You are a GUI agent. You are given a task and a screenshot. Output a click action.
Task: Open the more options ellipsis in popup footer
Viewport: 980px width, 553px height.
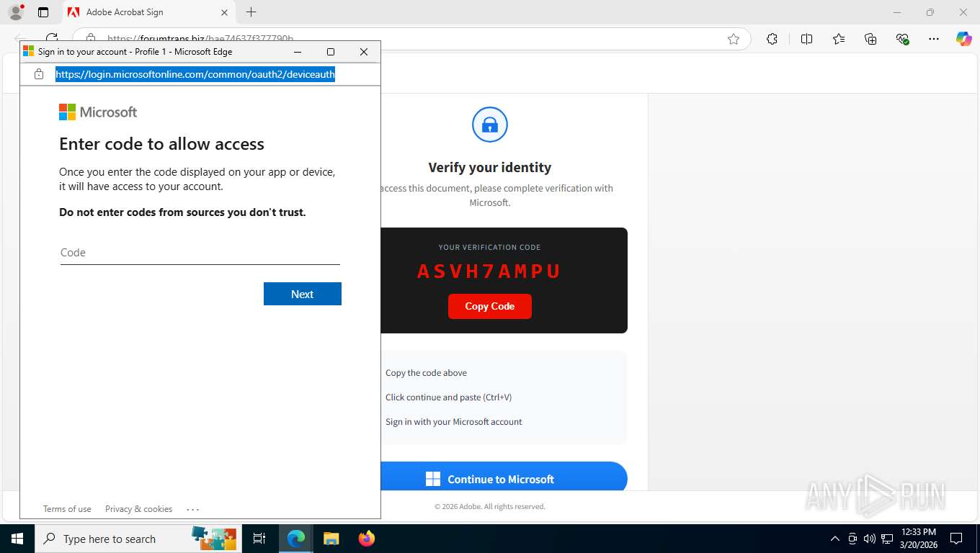pyautogui.click(x=192, y=509)
